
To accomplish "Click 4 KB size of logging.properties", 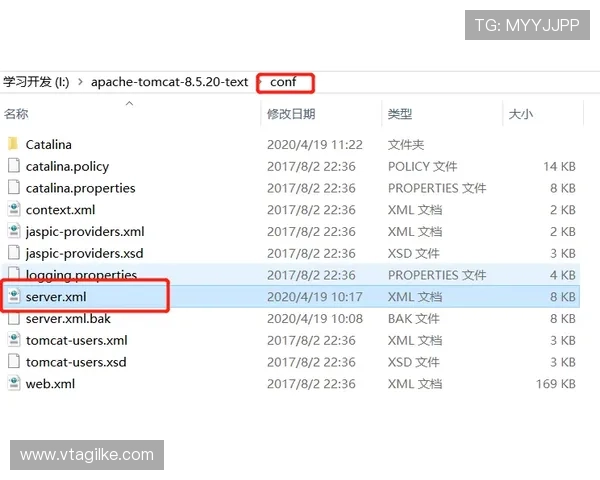I will pos(563,275).
